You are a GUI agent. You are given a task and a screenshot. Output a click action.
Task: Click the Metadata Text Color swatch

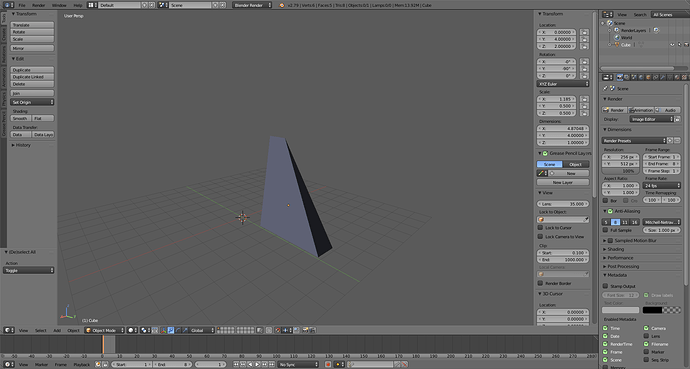(x=620, y=310)
